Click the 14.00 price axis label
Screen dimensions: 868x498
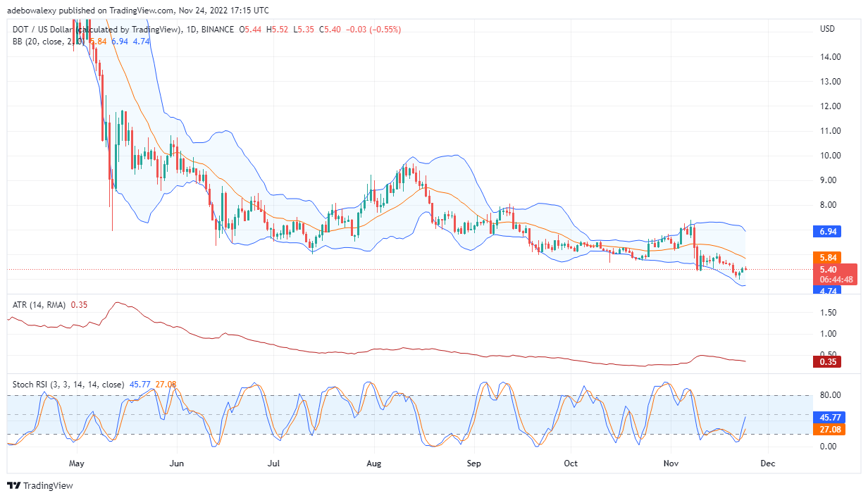(829, 57)
